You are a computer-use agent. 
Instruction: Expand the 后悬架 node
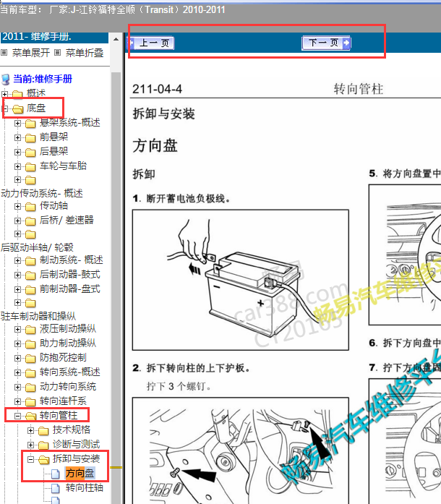[17, 152]
